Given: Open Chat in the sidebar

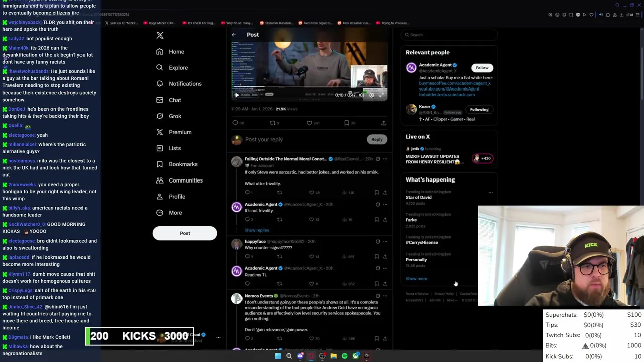Looking at the screenshot, I should (169, 100).
